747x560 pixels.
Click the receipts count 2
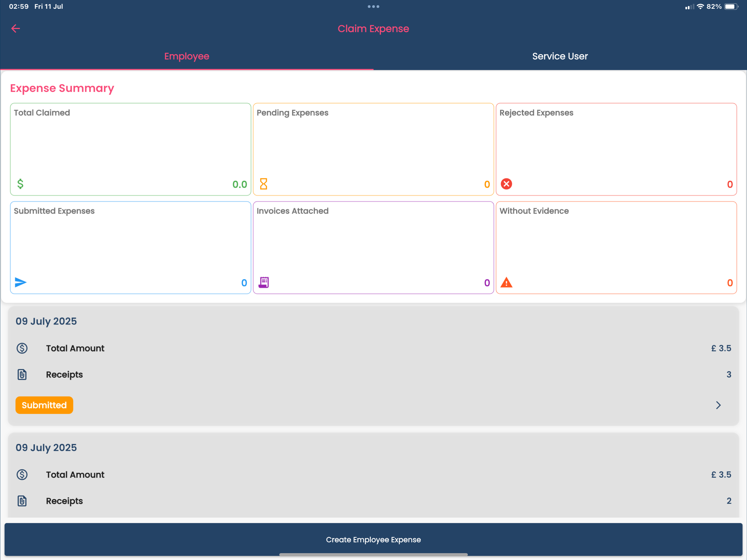coord(729,501)
